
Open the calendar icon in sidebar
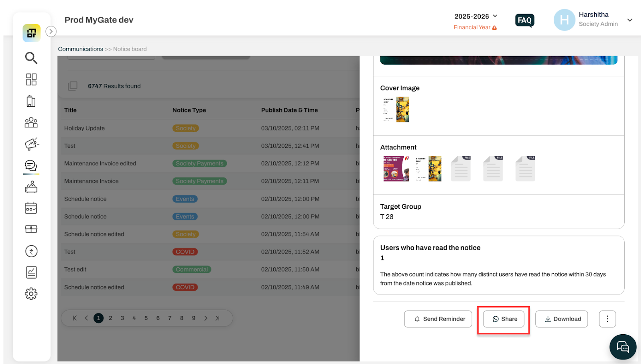pyautogui.click(x=31, y=208)
